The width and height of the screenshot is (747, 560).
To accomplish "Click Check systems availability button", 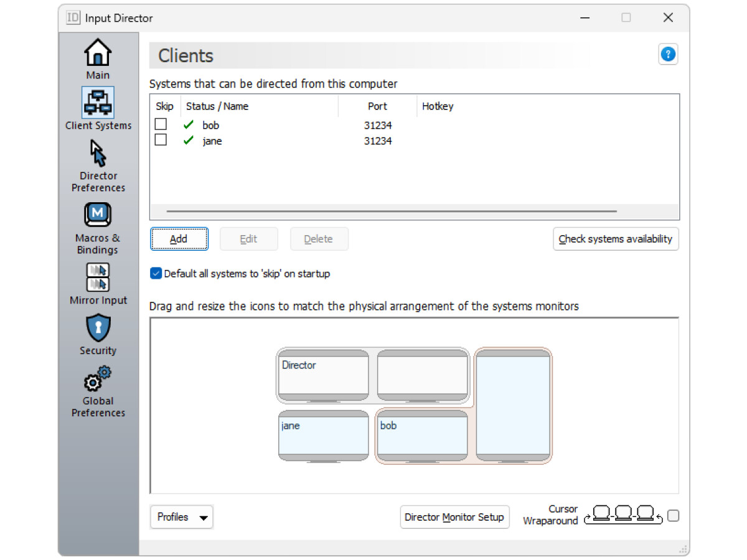I will click(616, 239).
